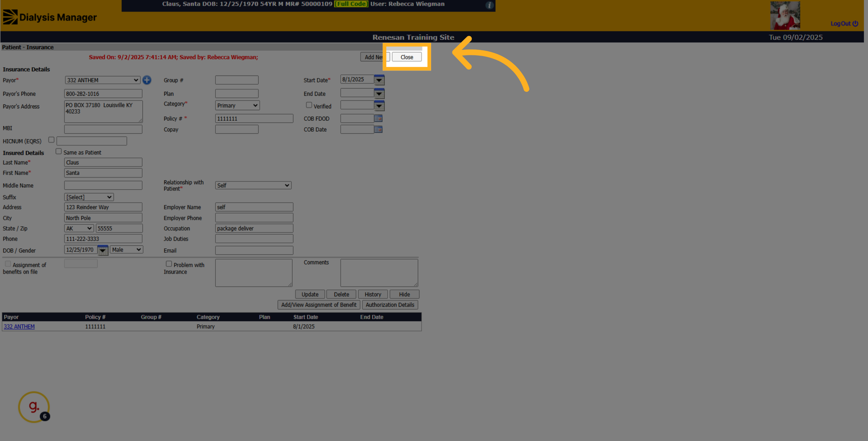868x441 pixels.
Task: Open the Verified date calendar picker
Action: click(x=379, y=106)
